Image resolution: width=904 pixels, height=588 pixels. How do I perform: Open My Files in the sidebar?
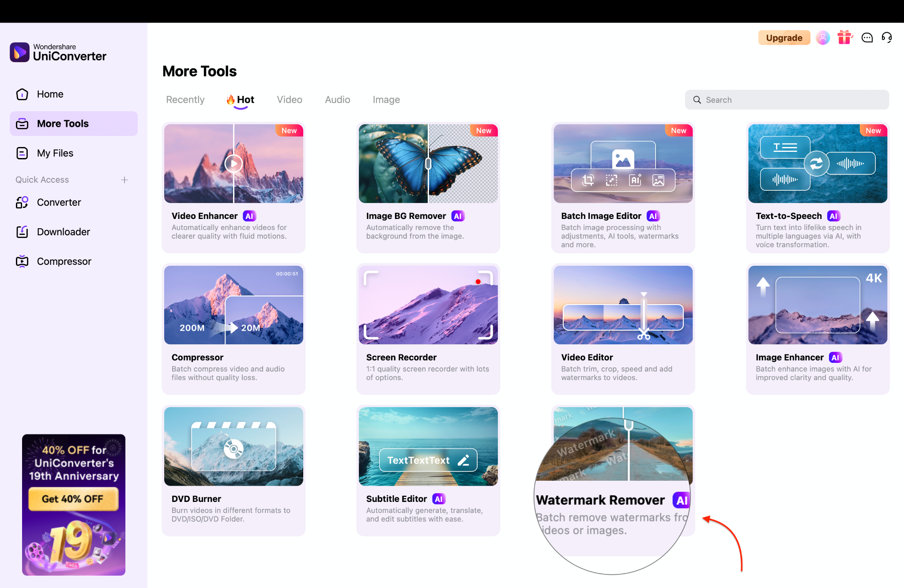[55, 153]
